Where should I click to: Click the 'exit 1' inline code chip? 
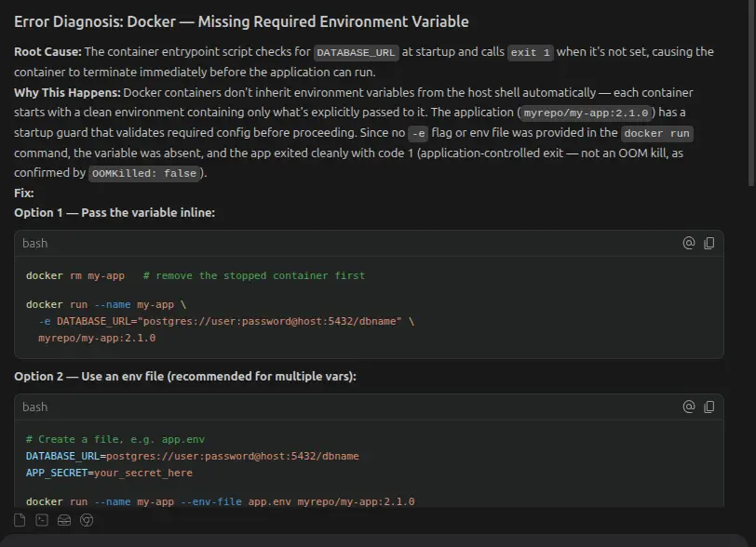pyautogui.click(x=531, y=52)
